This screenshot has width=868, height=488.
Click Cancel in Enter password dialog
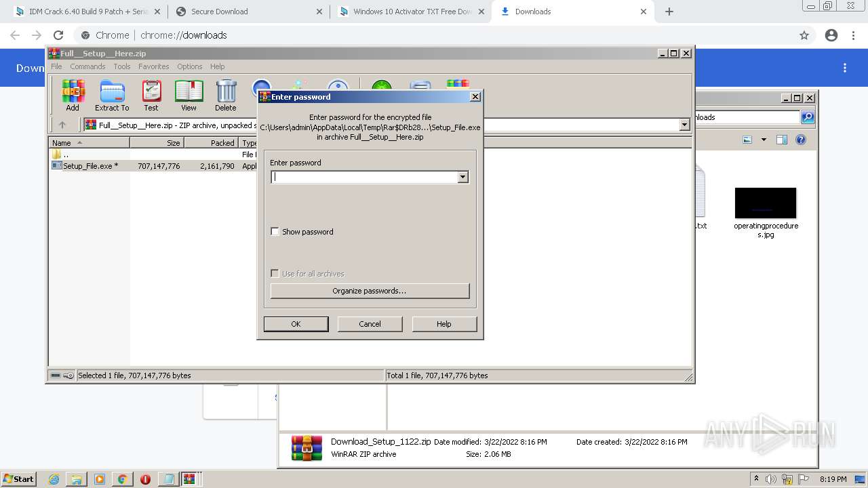coord(370,324)
